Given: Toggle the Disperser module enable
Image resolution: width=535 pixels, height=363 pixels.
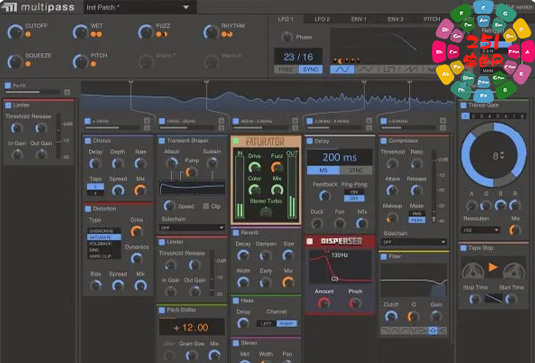Looking at the screenshot, I should coord(309,241).
